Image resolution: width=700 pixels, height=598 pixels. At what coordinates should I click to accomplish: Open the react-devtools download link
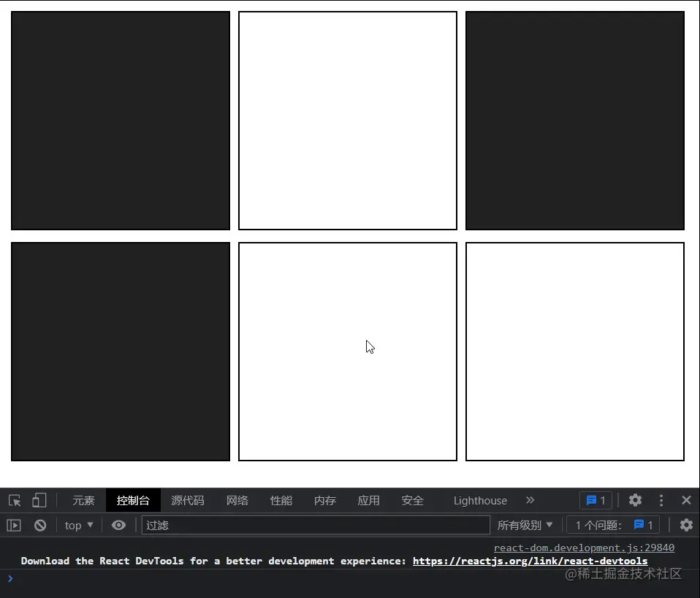(530, 561)
